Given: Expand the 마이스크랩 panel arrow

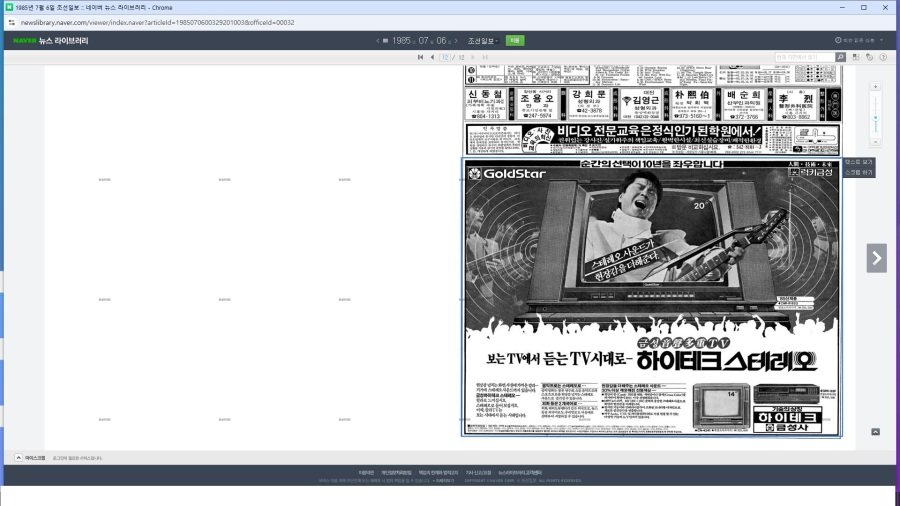Looking at the screenshot, I should (x=18, y=458).
